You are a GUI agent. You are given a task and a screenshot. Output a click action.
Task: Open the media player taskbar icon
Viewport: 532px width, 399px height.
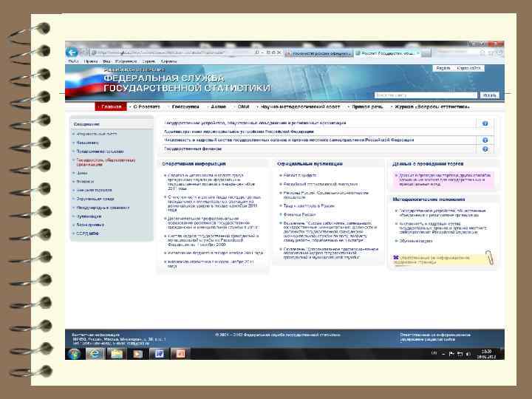[137, 354]
